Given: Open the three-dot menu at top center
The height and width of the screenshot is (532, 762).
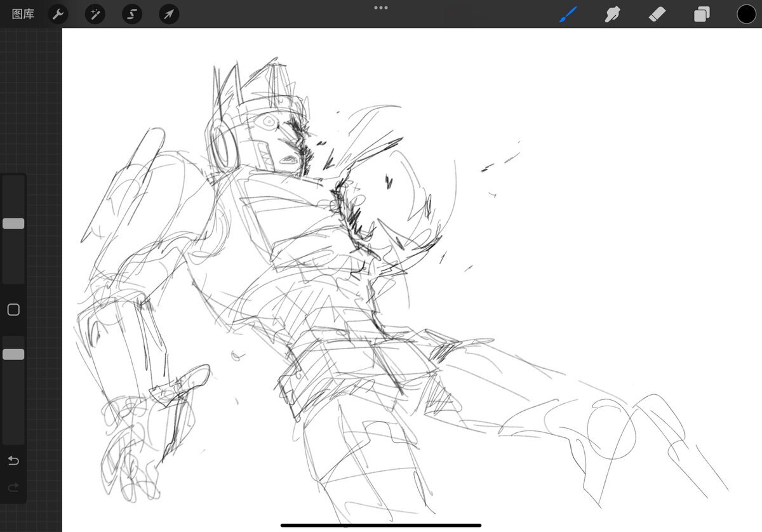Looking at the screenshot, I should click(381, 8).
